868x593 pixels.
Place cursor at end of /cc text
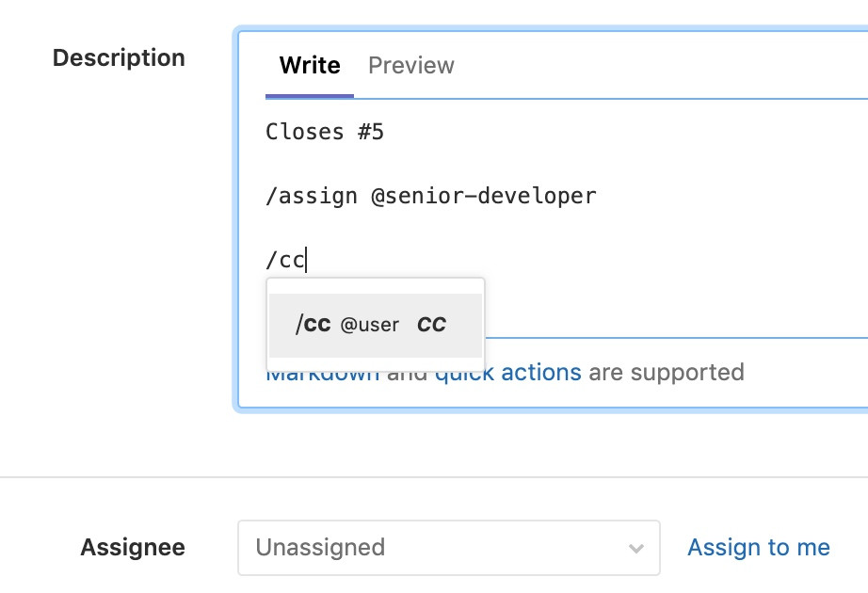coord(307,261)
